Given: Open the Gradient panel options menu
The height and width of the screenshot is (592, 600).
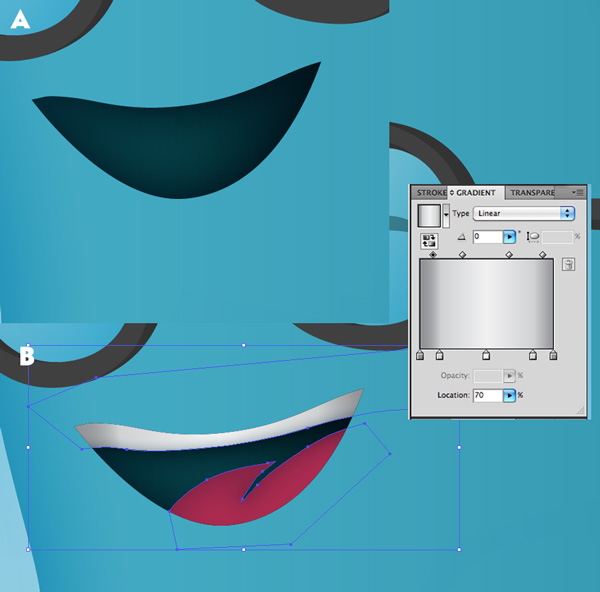Looking at the screenshot, I should (x=577, y=192).
